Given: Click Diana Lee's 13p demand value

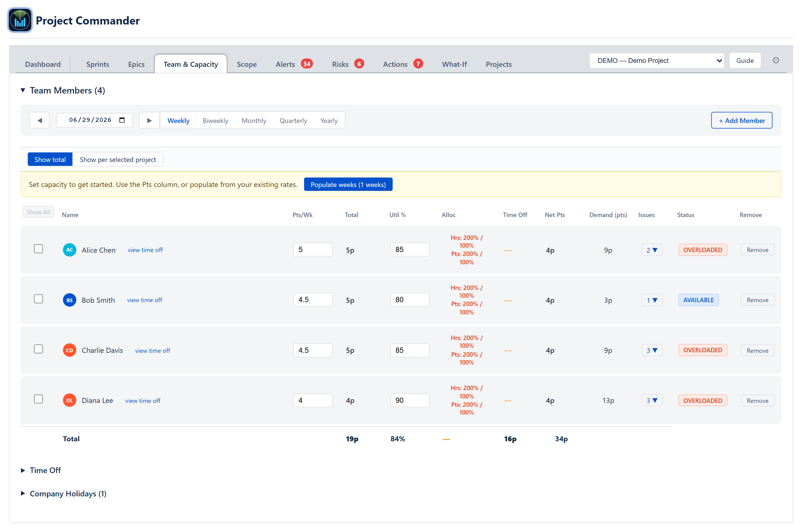Looking at the screenshot, I should (x=608, y=401).
